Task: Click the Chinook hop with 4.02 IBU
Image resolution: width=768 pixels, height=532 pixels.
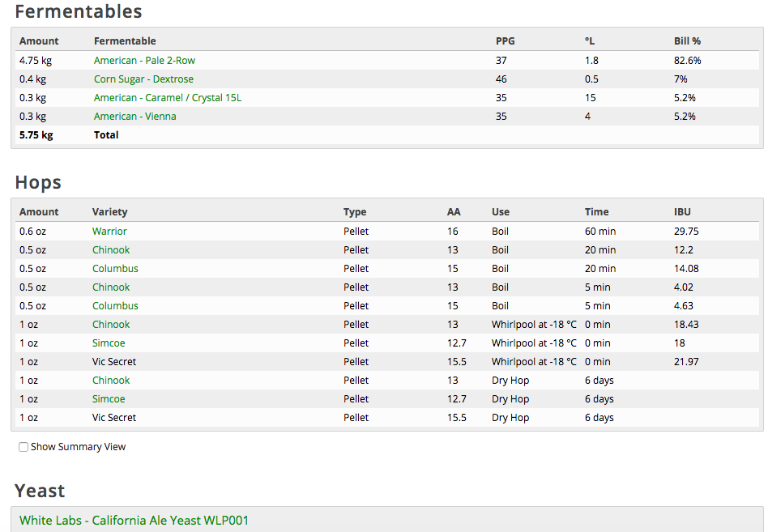Action: point(111,287)
